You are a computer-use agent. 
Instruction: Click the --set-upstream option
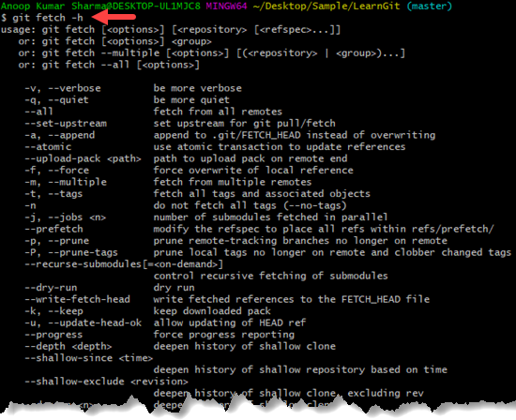pos(66,124)
